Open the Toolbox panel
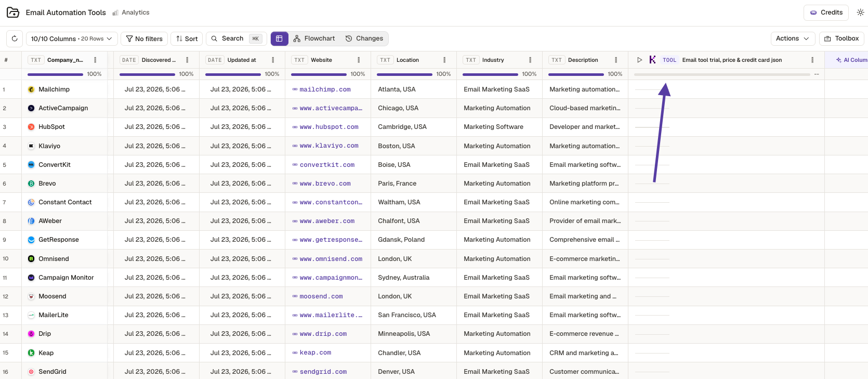The height and width of the screenshot is (379, 868). [x=841, y=38]
